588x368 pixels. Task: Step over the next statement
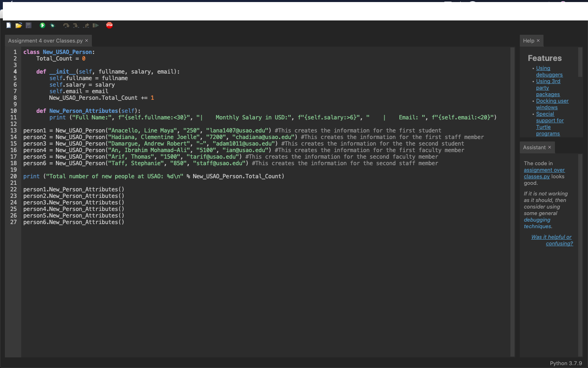pyautogui.click(x=66, y=25)
